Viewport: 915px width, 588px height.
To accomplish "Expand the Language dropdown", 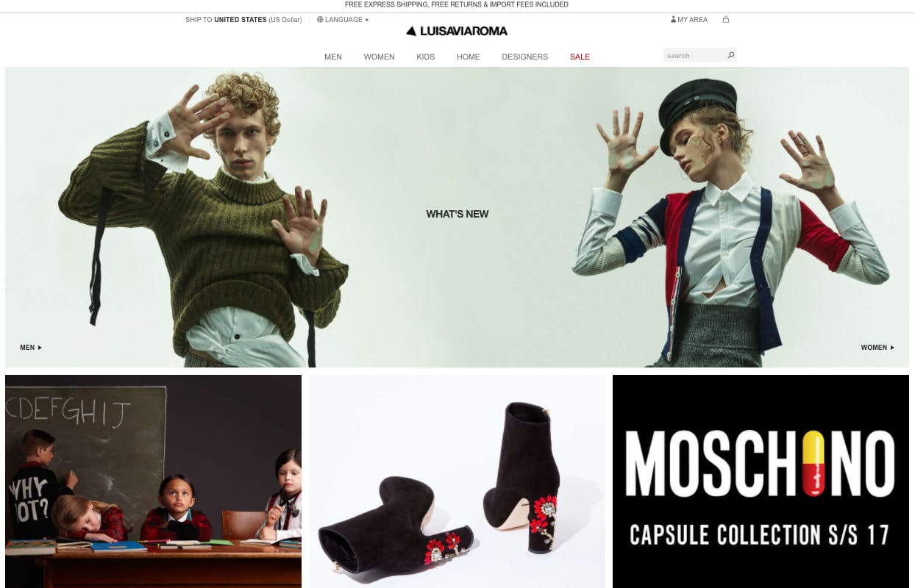I will pos(343,20).
